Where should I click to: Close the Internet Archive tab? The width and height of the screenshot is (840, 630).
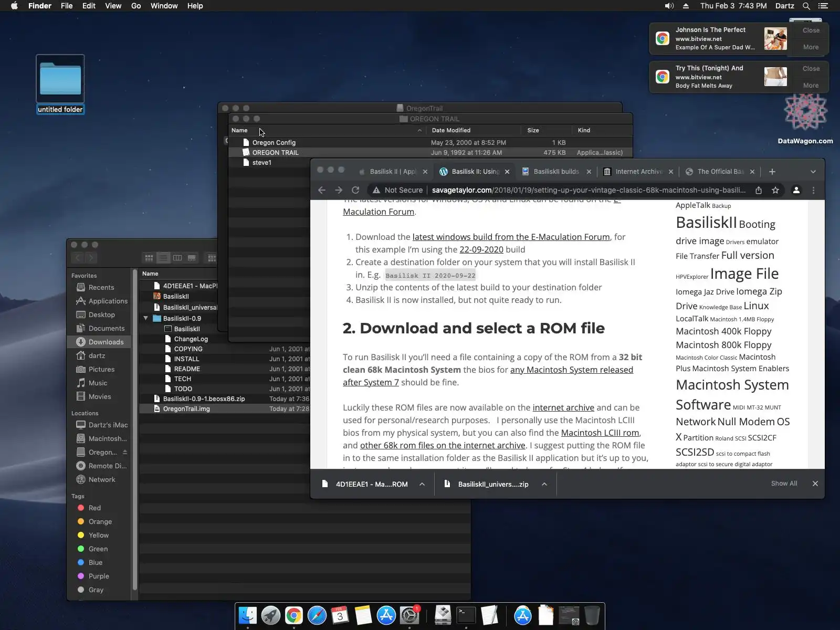671,172
